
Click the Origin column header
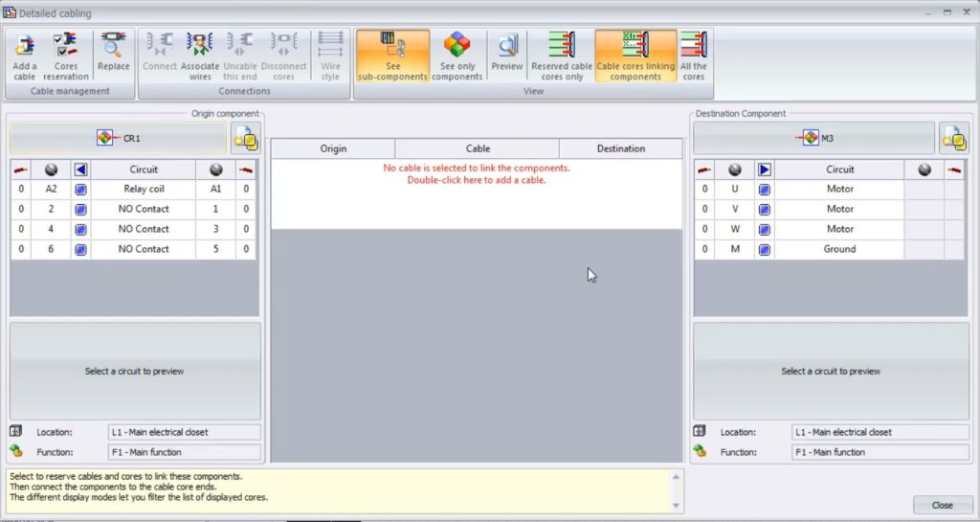tap(333, 148)
